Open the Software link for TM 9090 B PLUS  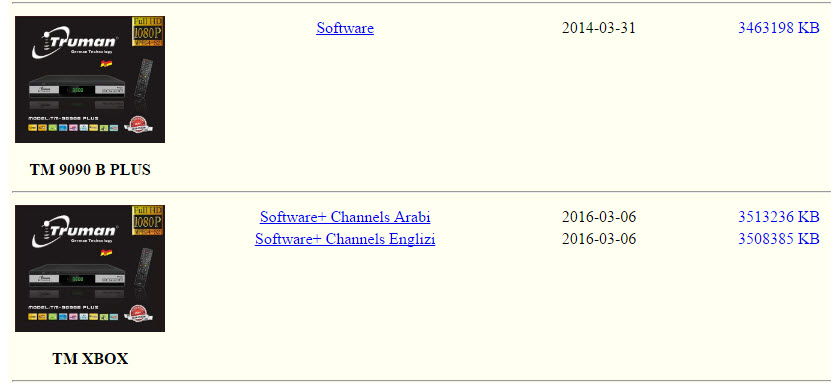click(x=345, y=28)
